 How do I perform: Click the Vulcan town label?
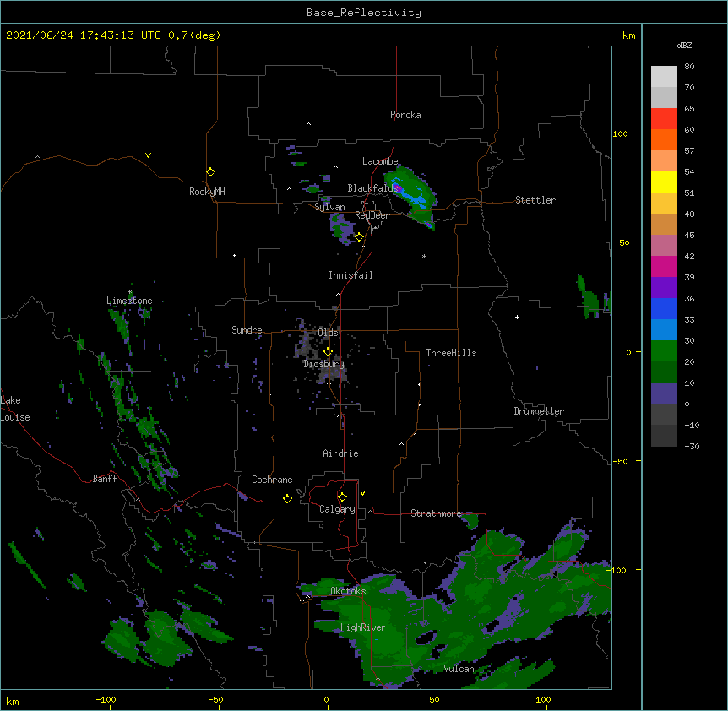point(459,669)
